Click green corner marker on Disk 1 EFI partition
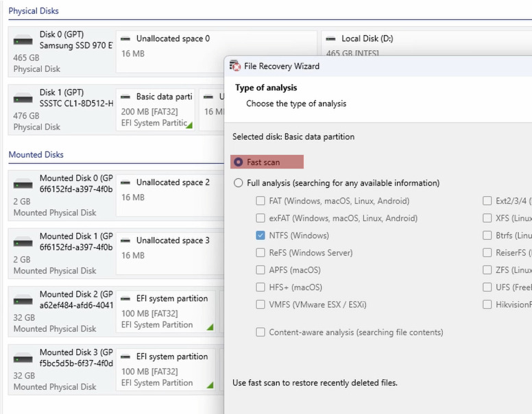 (189, 125)
